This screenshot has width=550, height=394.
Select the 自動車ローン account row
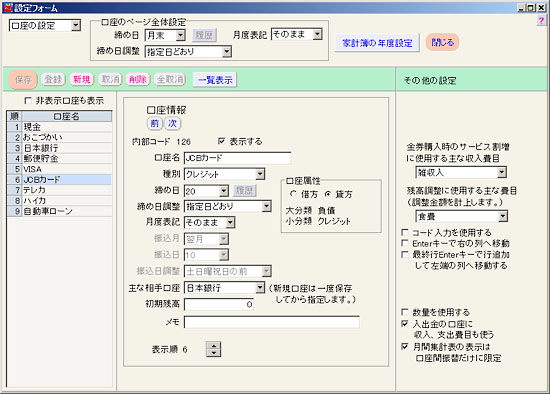[x=60, y=211]
